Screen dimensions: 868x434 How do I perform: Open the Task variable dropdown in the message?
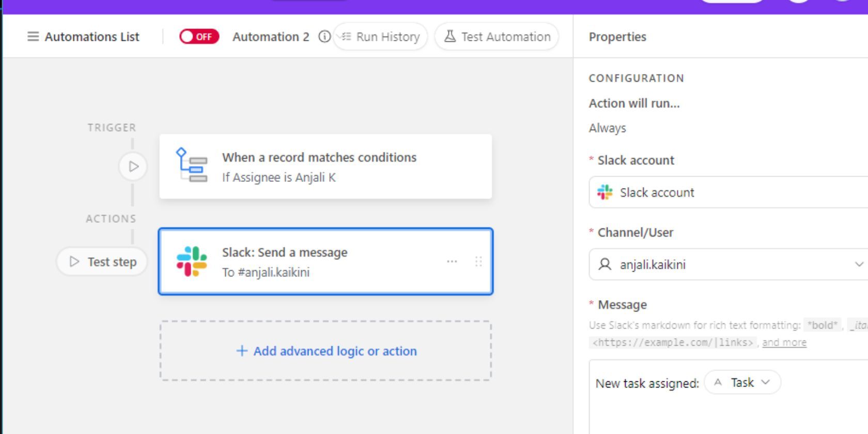(x=742, y=382)
